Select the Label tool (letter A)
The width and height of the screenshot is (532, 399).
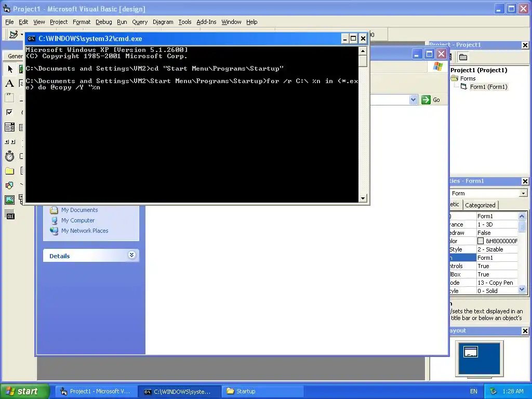coord(10,84)
